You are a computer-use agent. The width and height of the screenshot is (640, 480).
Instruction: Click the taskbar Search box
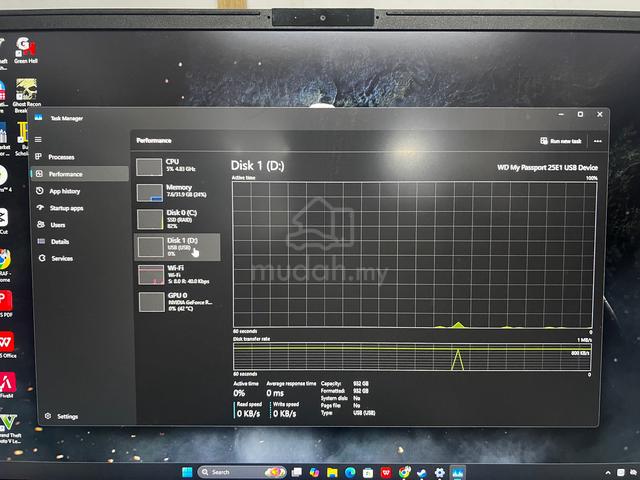click(242, 472)
